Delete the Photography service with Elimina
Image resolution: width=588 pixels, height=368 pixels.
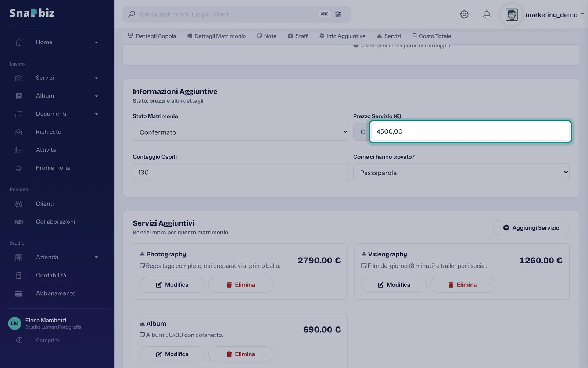coord(241,285)
